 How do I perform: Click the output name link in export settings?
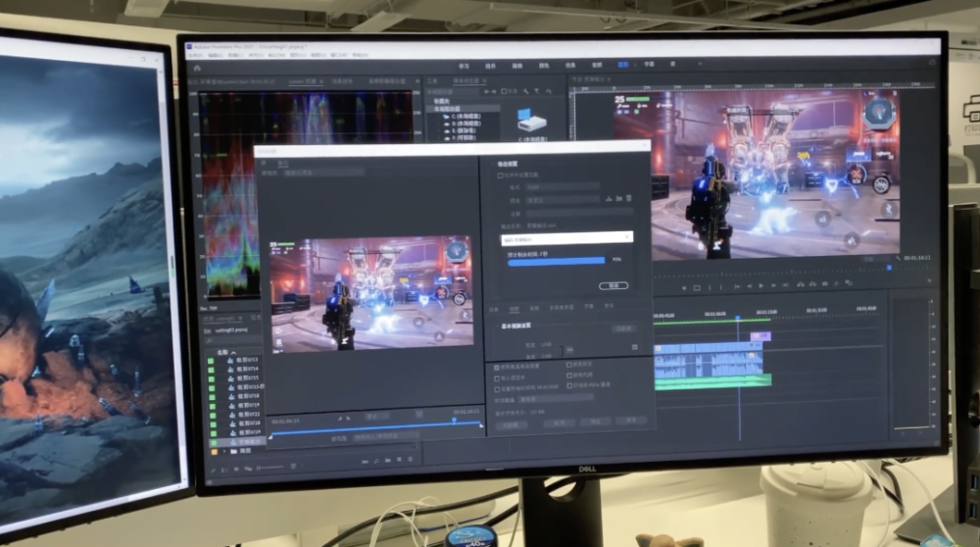(541, 225)
